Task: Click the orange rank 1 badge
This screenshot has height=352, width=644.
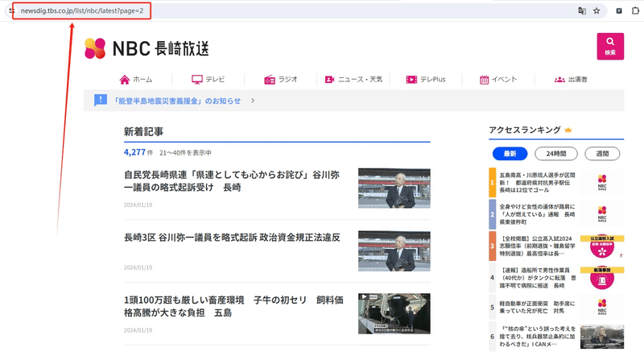Action: click(x=492, y=182)
